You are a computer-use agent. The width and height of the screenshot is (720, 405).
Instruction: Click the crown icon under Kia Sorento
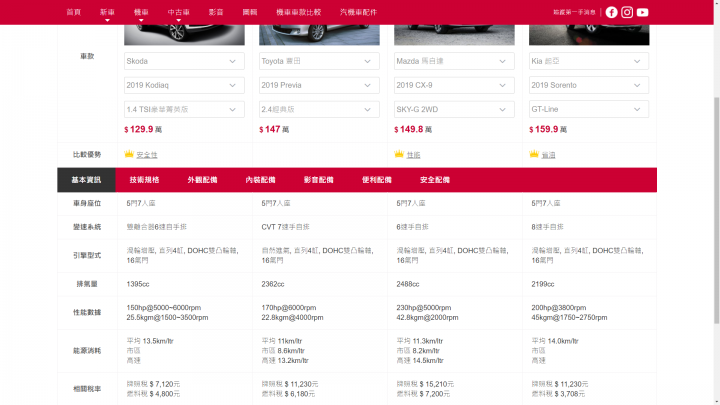pos(534,154)
